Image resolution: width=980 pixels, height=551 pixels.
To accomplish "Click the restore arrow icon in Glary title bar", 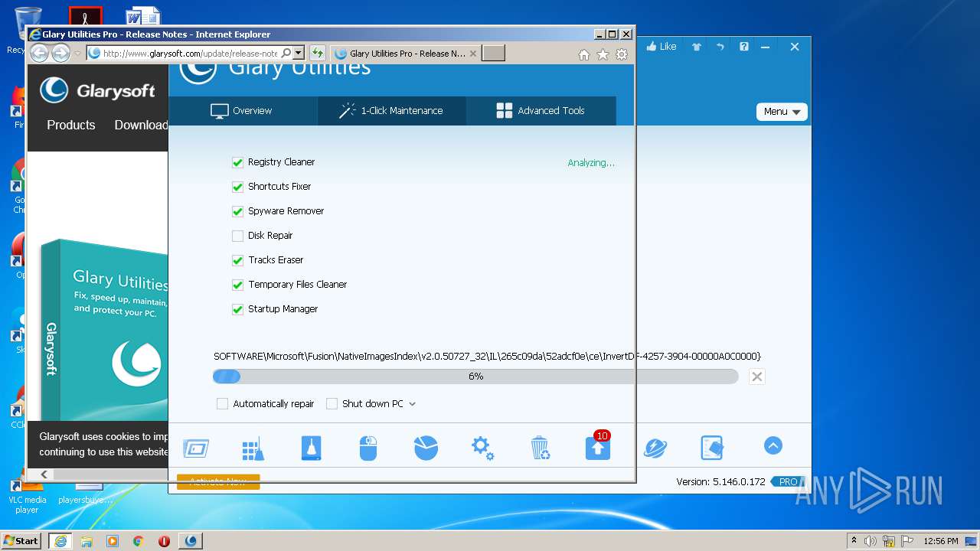I will tap(720, 47).
